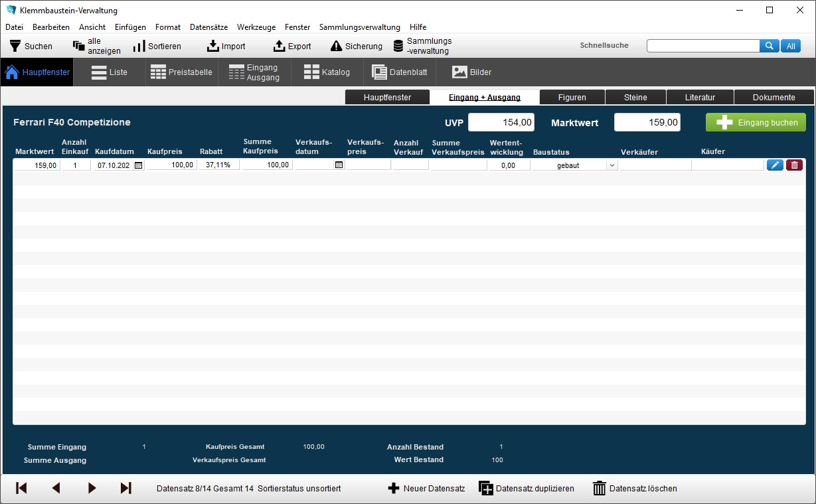The height and width of the screenshot is (504, 816).
Task: Click the blue edit pencil icon in row
Action: click(x=775, y=165)
